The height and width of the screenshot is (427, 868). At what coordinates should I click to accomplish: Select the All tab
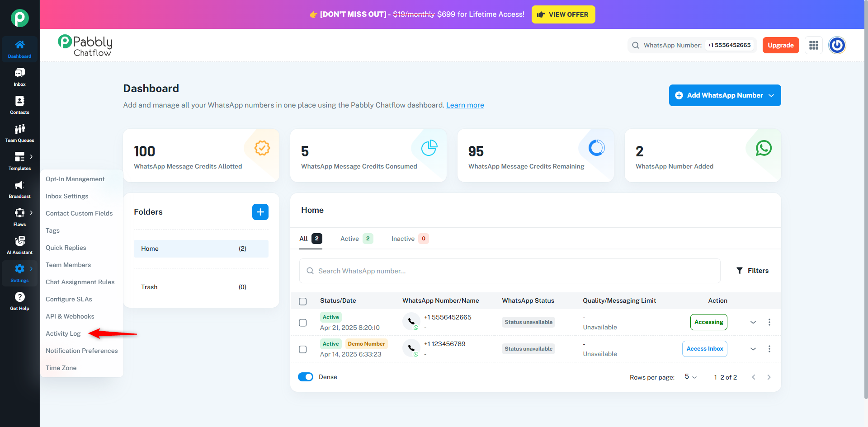pos(311,239)
